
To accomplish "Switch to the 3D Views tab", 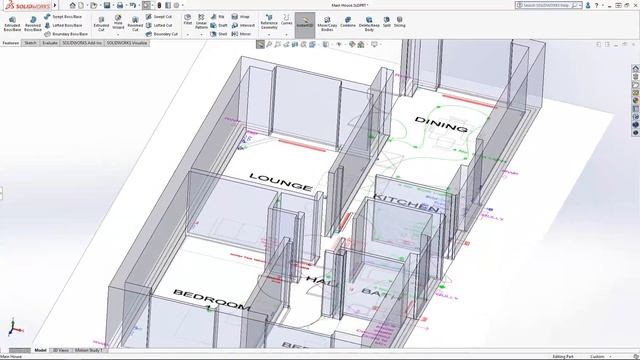I will click(61, 350).
